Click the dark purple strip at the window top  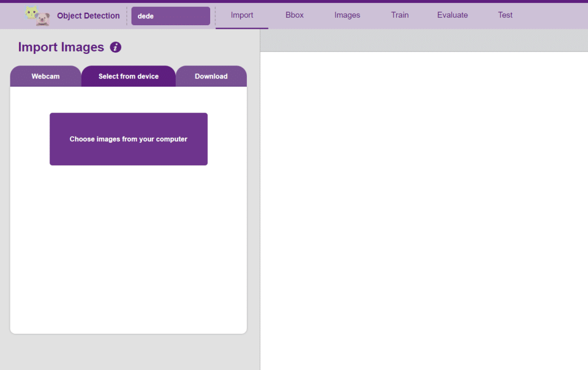(294, 1)
